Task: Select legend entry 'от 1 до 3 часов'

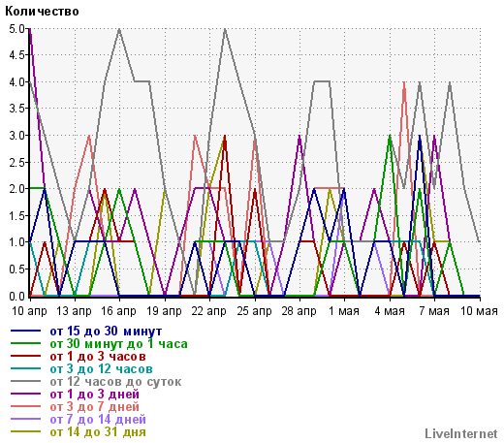Action: [98, 356]
